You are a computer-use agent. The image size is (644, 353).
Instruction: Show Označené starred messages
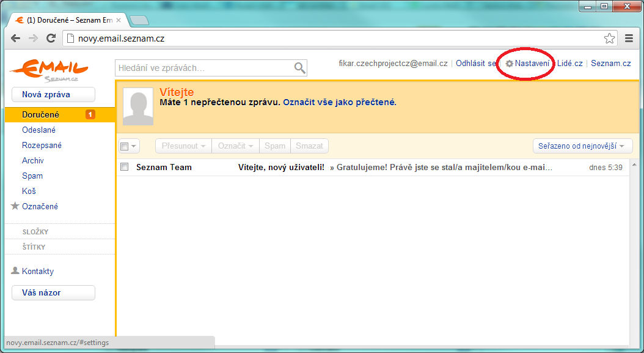40,206
